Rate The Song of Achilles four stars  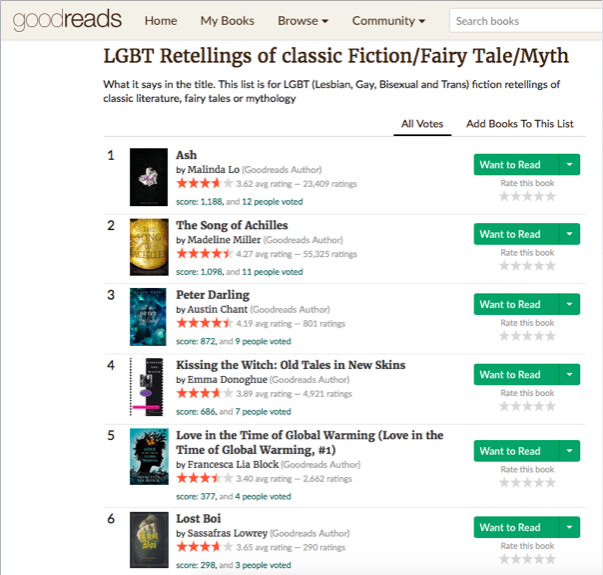point(537,266)
